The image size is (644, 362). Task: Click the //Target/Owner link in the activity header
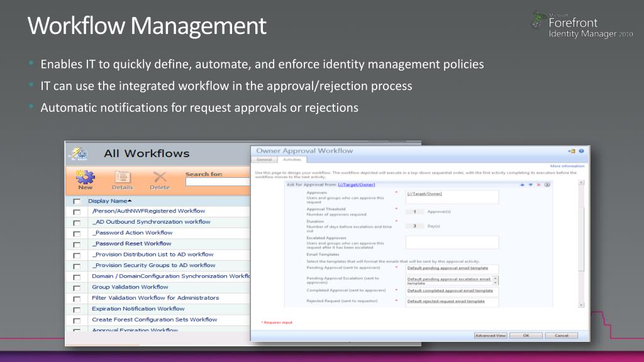point(356,185)
